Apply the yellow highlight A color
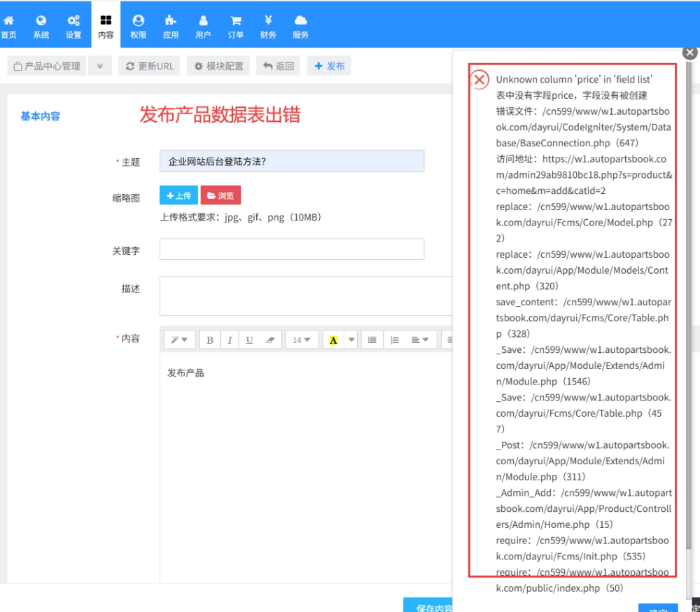The height and width of the screenshot is (612, 700). (x=333, y=340)
